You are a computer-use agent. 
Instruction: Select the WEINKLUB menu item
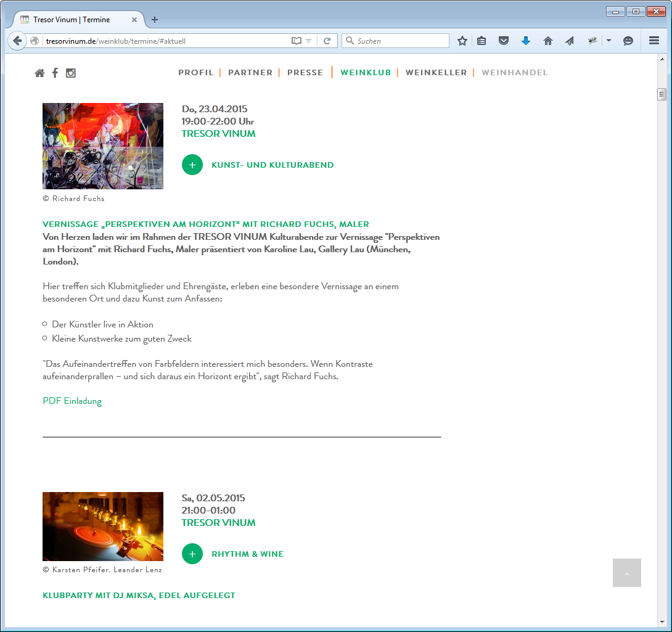366,73
